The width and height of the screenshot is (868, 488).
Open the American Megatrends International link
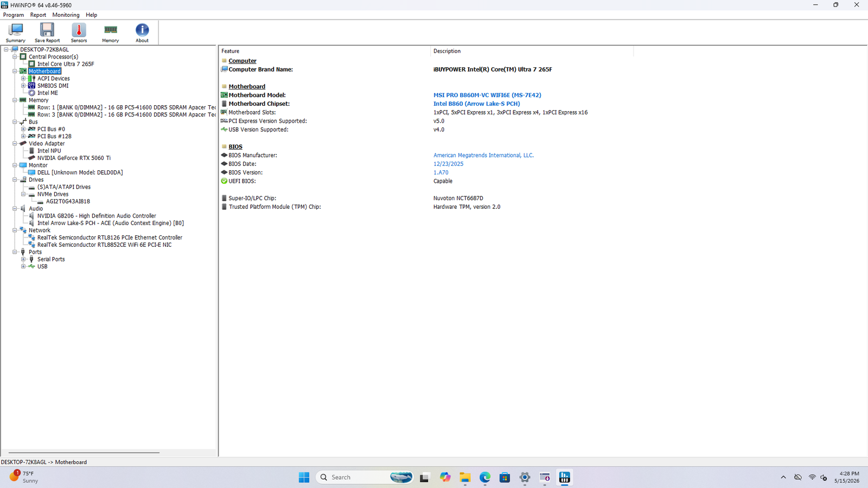[x=483, y=156]
